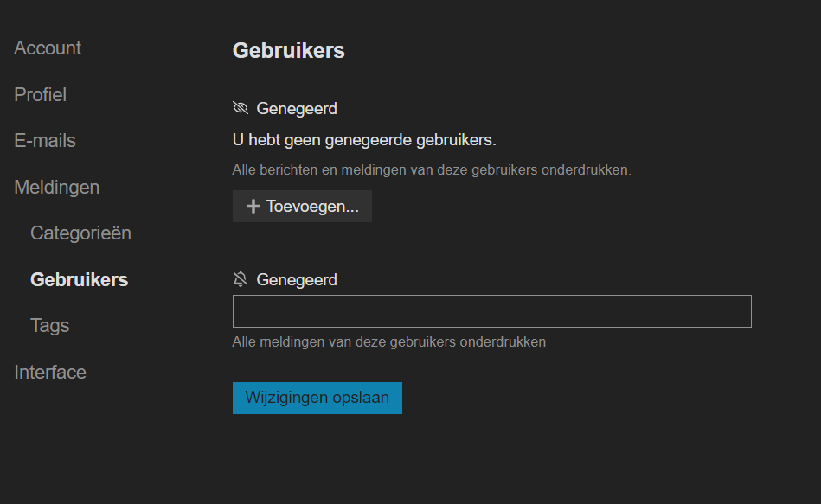Select the Gebruikers sidebar sub-item

pyautogui.click(x=79, y=279)
